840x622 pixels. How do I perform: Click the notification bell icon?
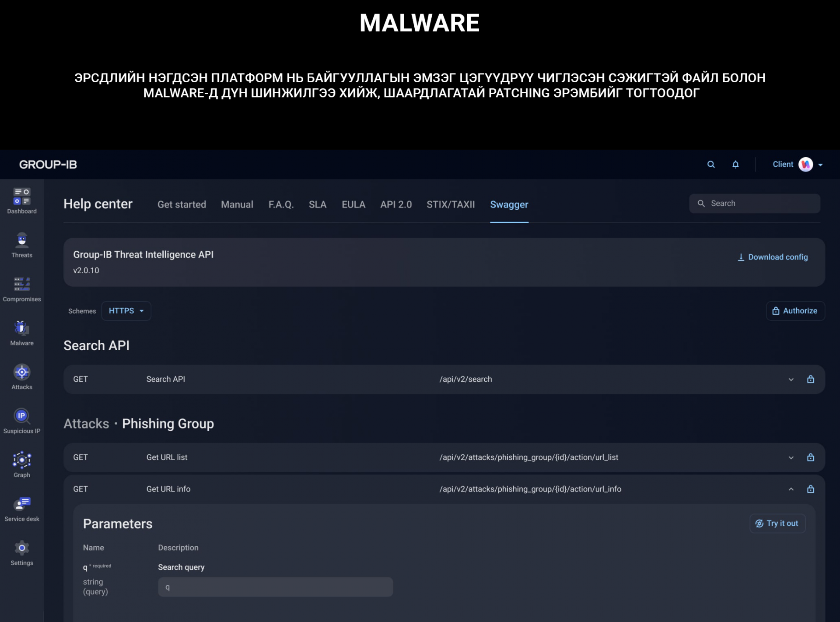click(x=735, y=165)
